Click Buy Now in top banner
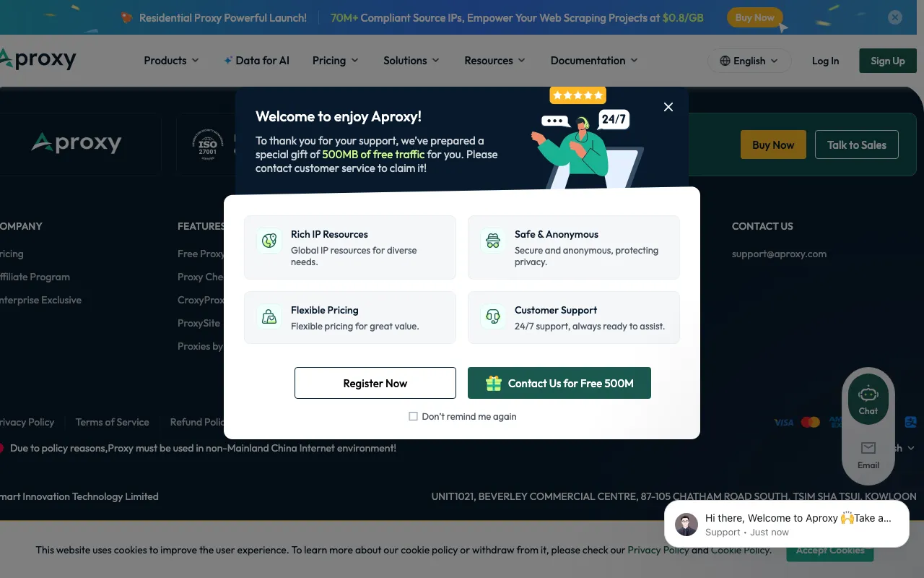 [754, 17]
